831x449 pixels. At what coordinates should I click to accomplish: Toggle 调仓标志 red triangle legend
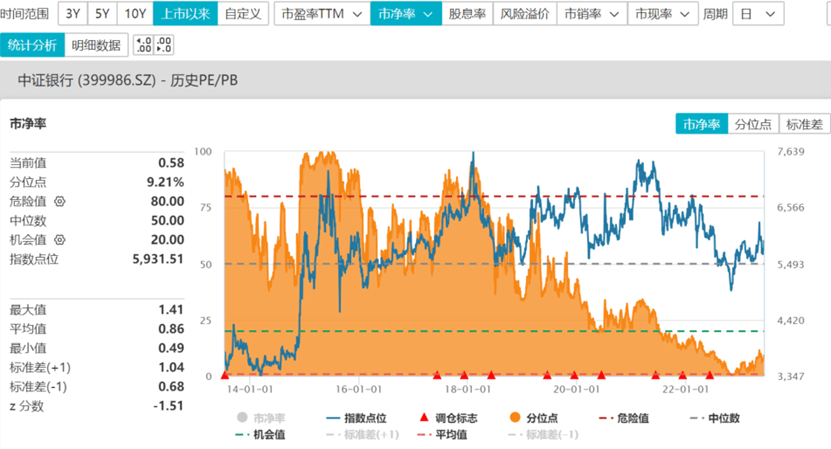pos(448,418)
